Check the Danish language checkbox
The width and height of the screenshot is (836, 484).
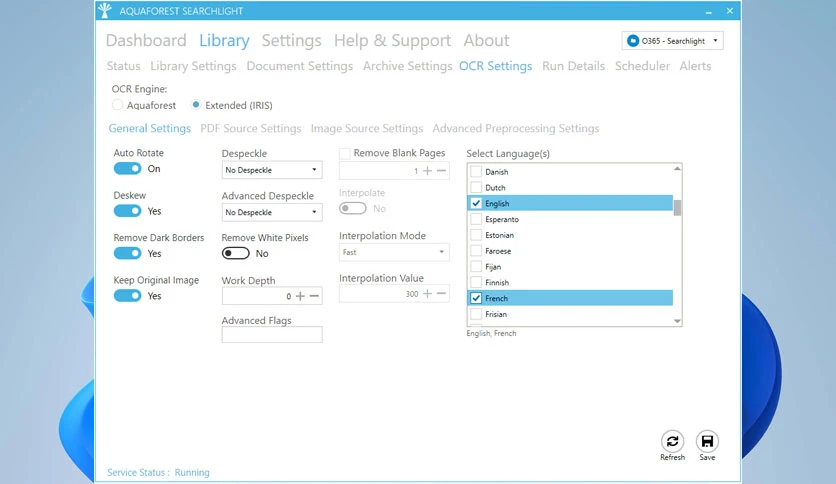[x=476, y=172]
